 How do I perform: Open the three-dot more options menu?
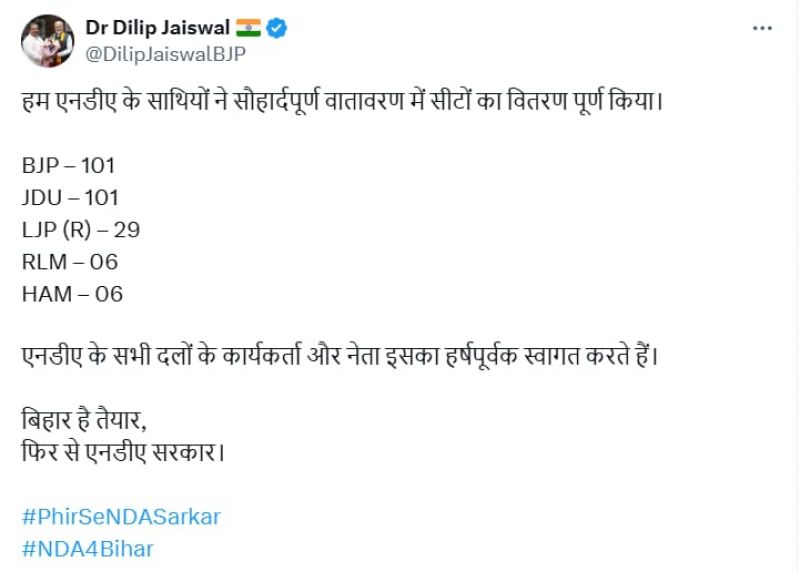pos(762,30)
